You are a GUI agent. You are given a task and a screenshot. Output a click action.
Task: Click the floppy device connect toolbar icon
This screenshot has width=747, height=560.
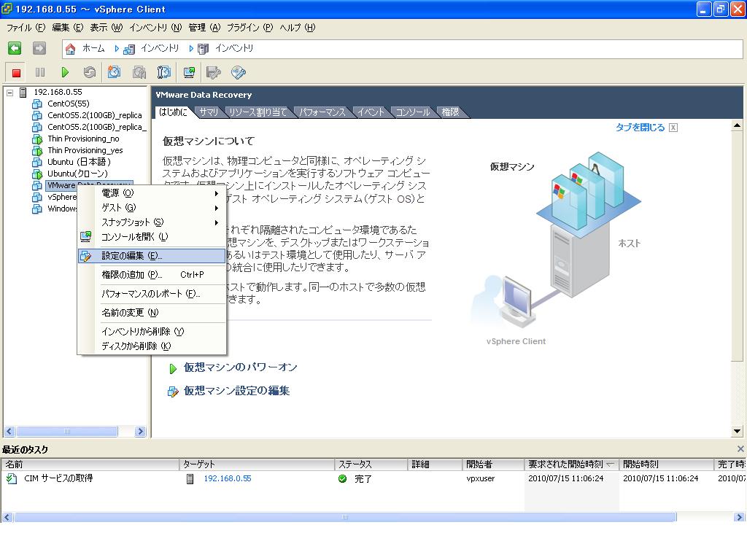tap(214, 72)
